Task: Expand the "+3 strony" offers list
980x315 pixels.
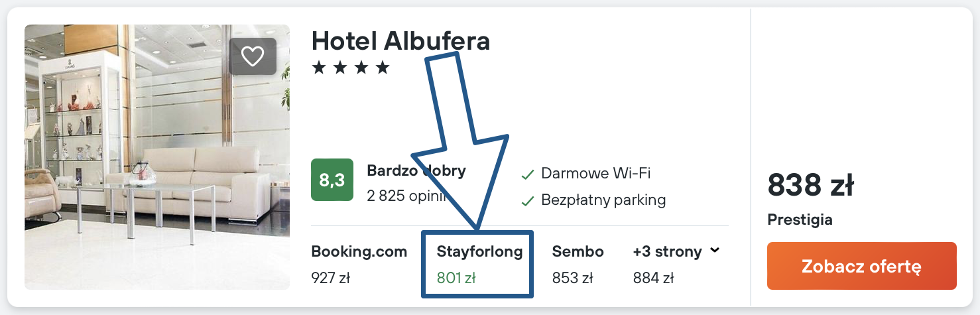Action: point(667,252)
